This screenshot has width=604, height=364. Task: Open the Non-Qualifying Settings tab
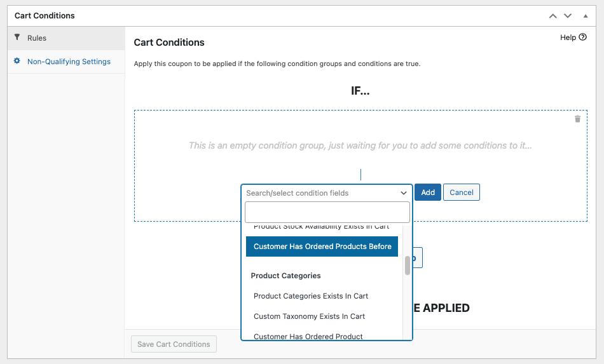(x=69, y=62)
